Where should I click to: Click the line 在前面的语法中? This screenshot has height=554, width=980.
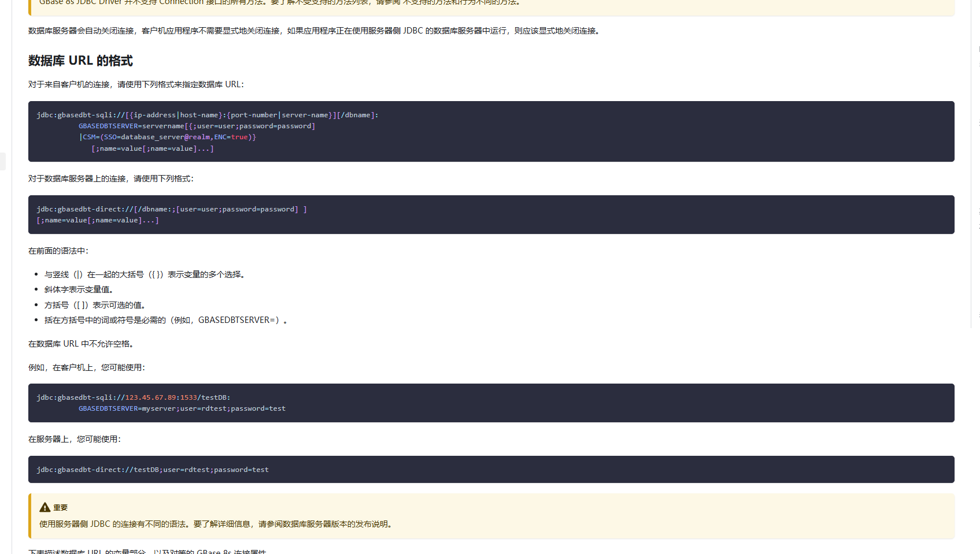pos(58,251)
